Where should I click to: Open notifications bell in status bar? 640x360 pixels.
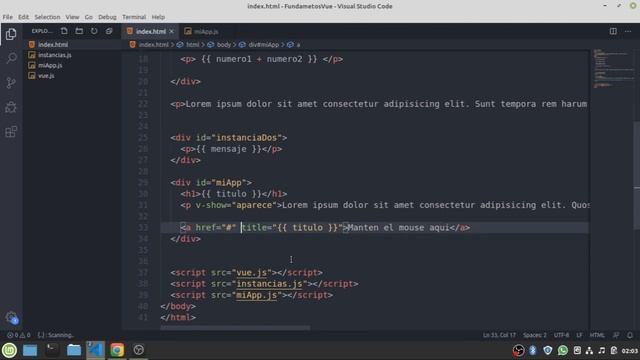[630, 335]
